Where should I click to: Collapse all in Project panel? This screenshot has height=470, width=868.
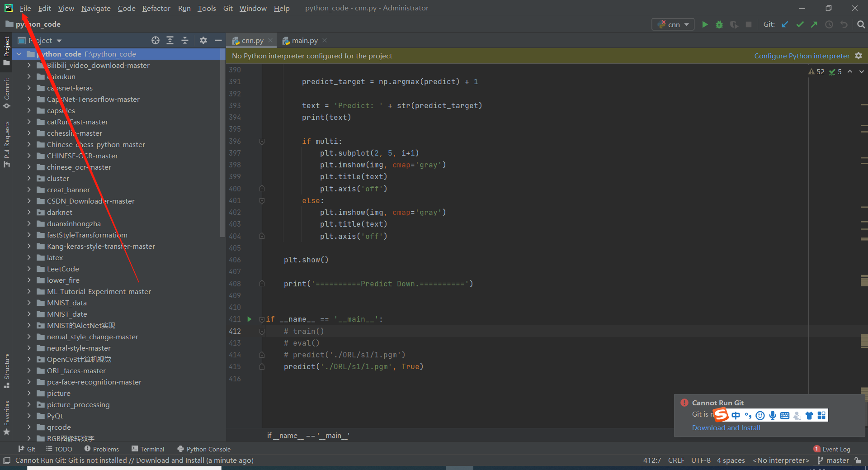(185, 40)
